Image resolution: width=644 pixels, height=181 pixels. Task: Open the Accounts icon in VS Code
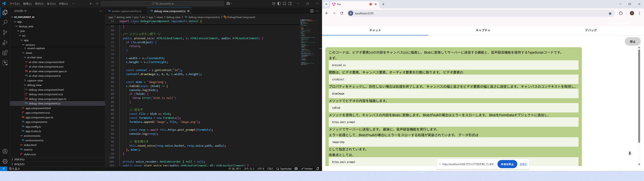pyautogui.click(x=5, y=152)
